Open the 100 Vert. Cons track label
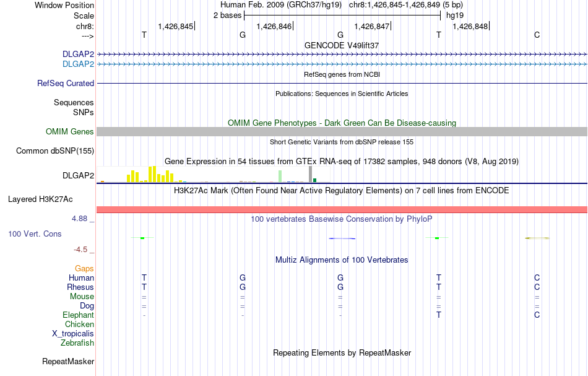588x376 pixels. tap(35, 234)
